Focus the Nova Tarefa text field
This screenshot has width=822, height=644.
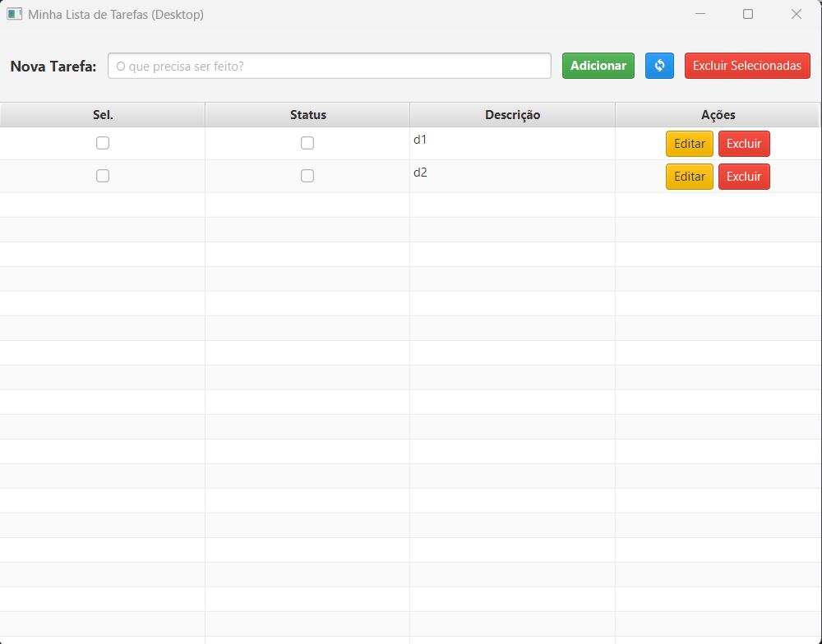329,66
